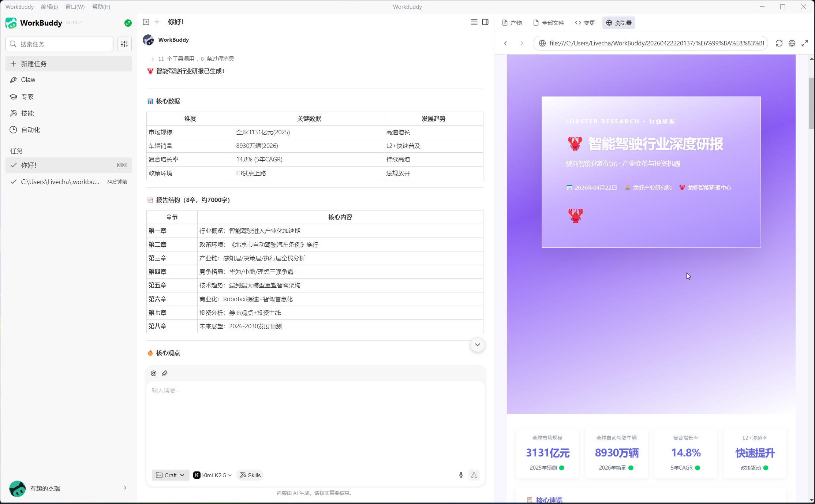Open the 编辑(E) menu

(x=49, y=7)
